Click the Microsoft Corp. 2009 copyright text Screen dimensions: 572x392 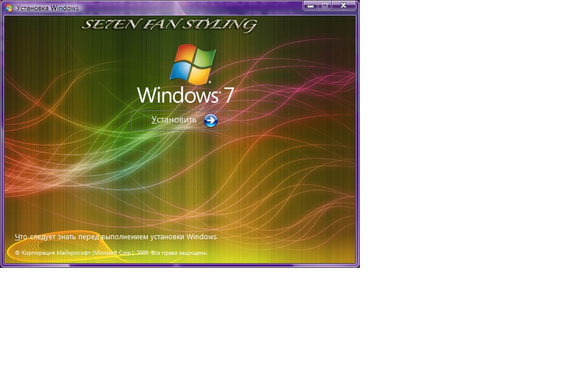click(112, 252)
